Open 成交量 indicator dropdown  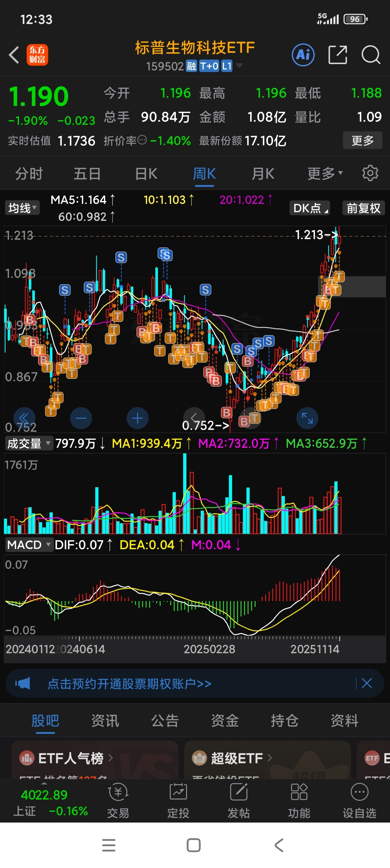point(29,443)
